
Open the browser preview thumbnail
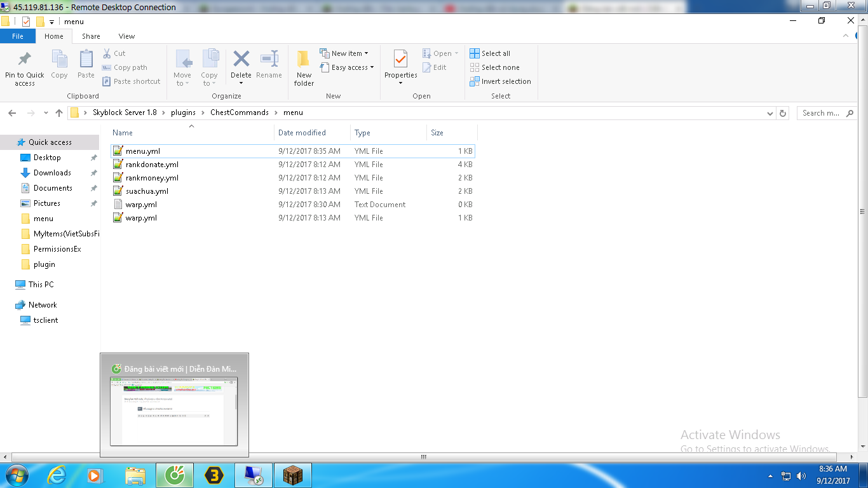174,410
